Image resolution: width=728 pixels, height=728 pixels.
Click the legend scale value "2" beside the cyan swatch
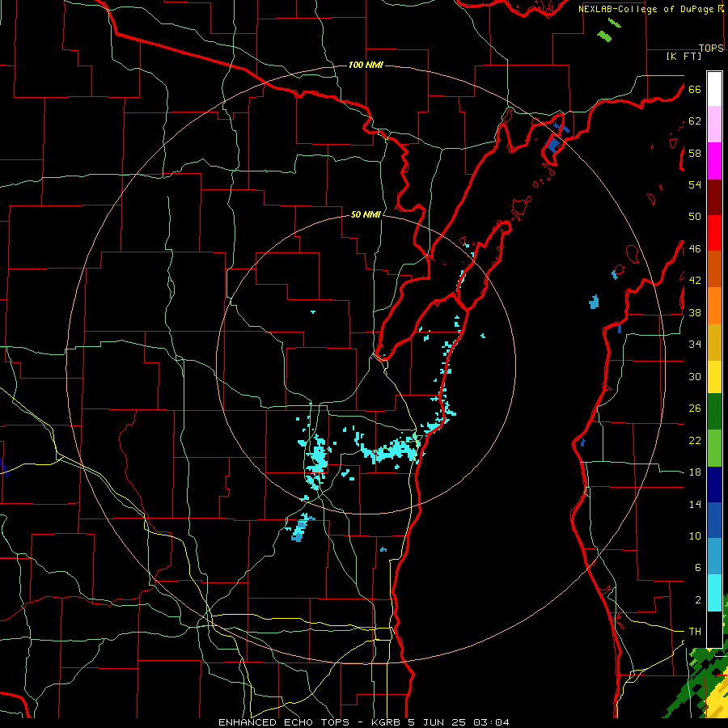pyautogui.click(x=697, y=600)
